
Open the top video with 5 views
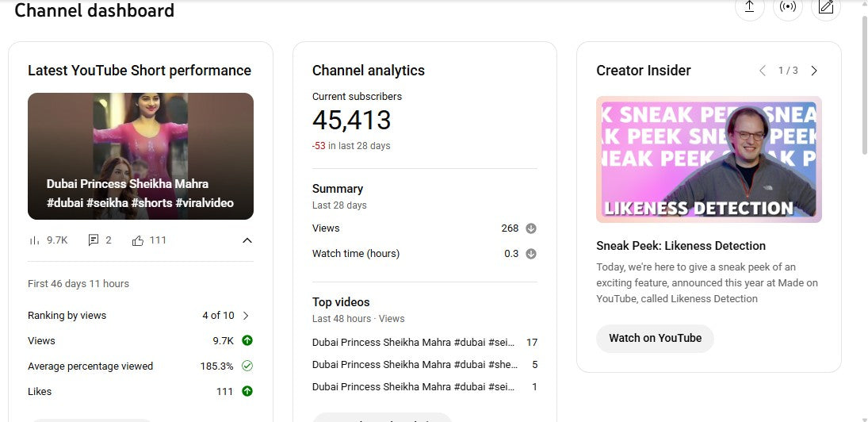414,365
